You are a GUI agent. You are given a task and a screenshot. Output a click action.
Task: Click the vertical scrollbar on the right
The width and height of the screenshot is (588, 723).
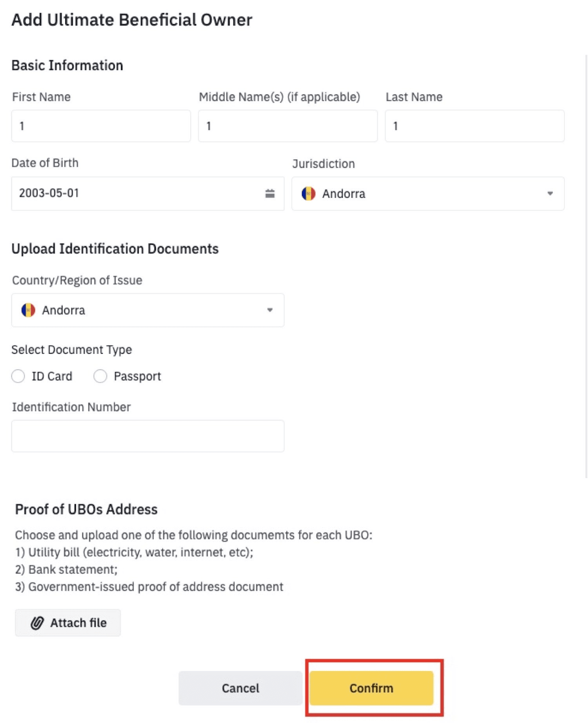click(x=586, y=267)
